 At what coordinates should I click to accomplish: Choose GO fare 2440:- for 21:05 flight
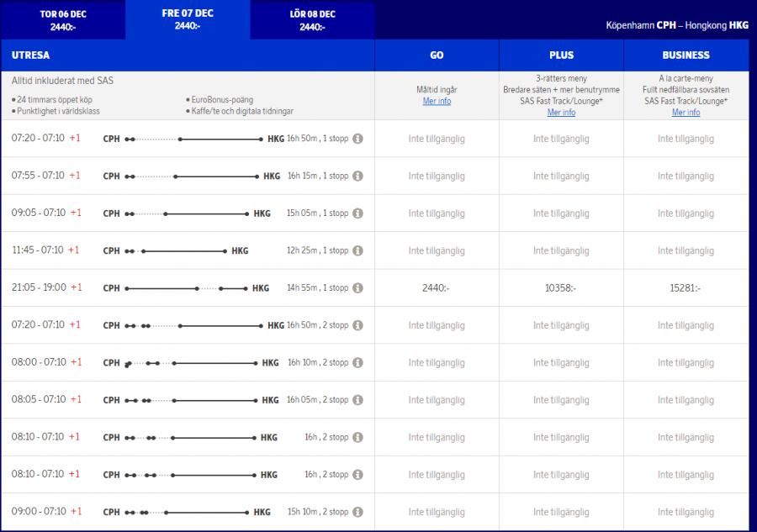point(437,288)
